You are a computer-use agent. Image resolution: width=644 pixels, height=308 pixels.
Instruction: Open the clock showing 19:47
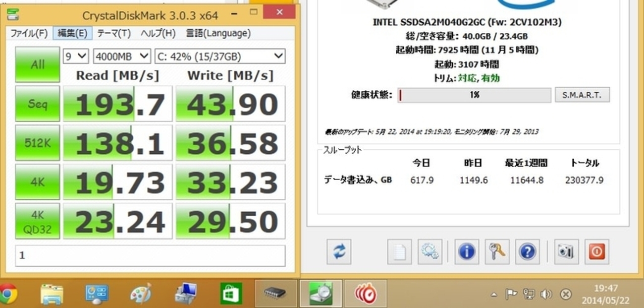coord(606,294)
